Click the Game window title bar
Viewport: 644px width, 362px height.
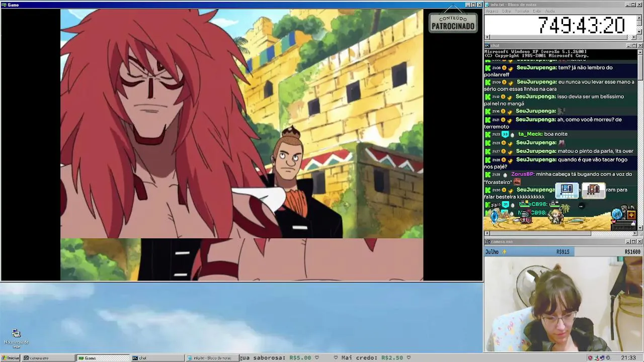click(242, 5)
